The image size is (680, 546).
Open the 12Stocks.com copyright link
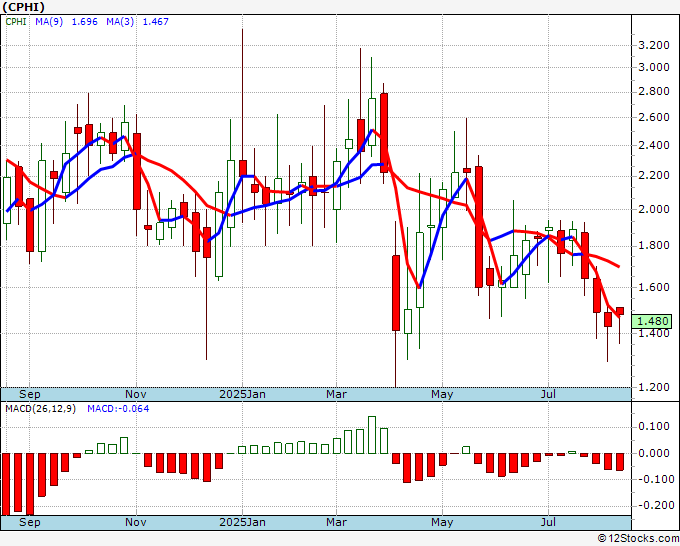click(x=638, y=539)
